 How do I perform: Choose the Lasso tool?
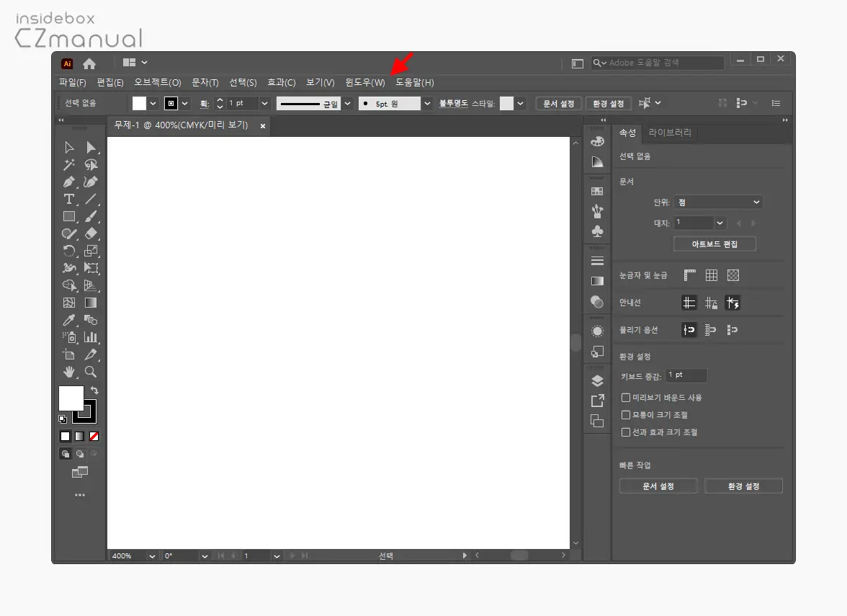[91, 165]
